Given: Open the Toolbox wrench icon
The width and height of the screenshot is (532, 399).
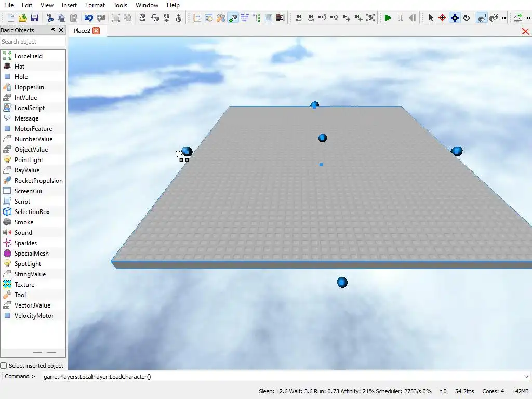Looking at the screenshot, I should pos(221,18).
